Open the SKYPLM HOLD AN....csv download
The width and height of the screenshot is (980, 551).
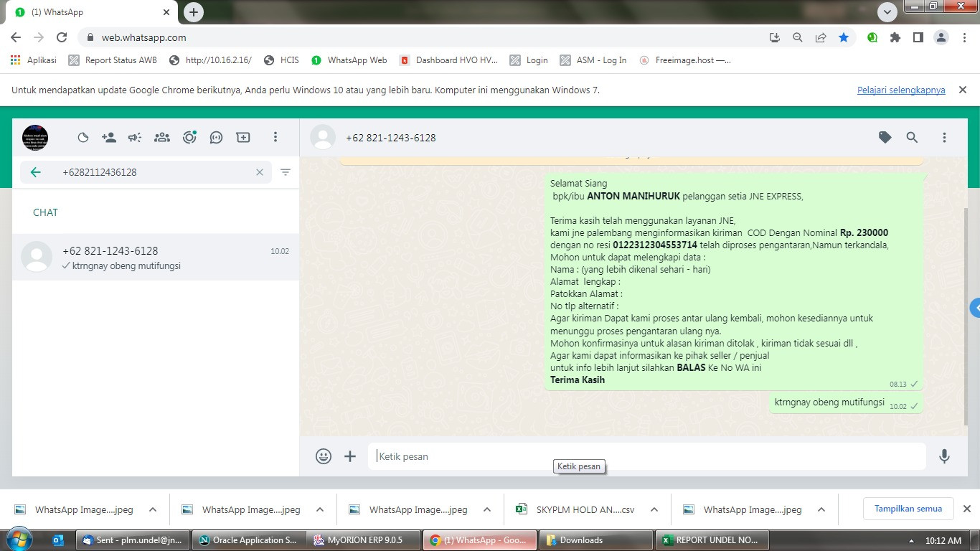pos(576,510)
